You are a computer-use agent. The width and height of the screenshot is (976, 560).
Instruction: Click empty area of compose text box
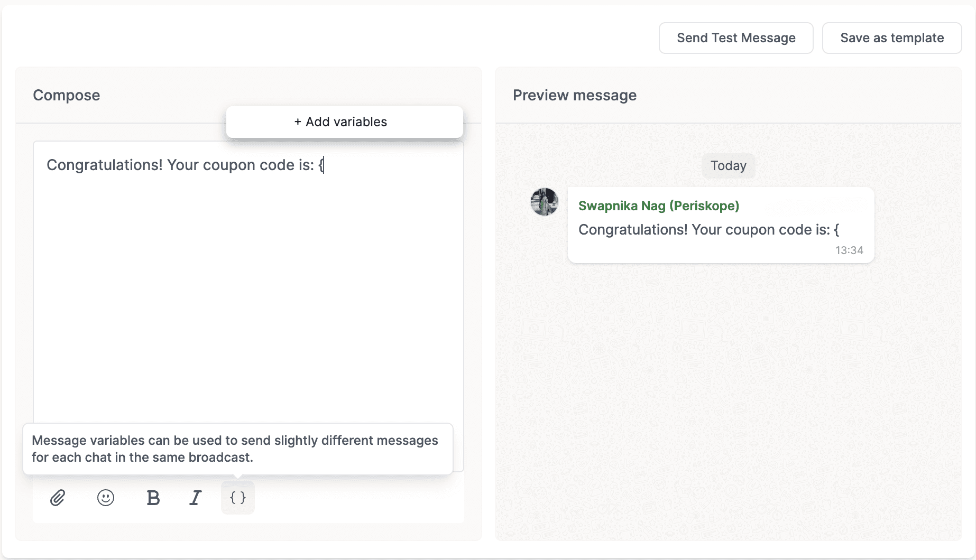tap(248, 296)
